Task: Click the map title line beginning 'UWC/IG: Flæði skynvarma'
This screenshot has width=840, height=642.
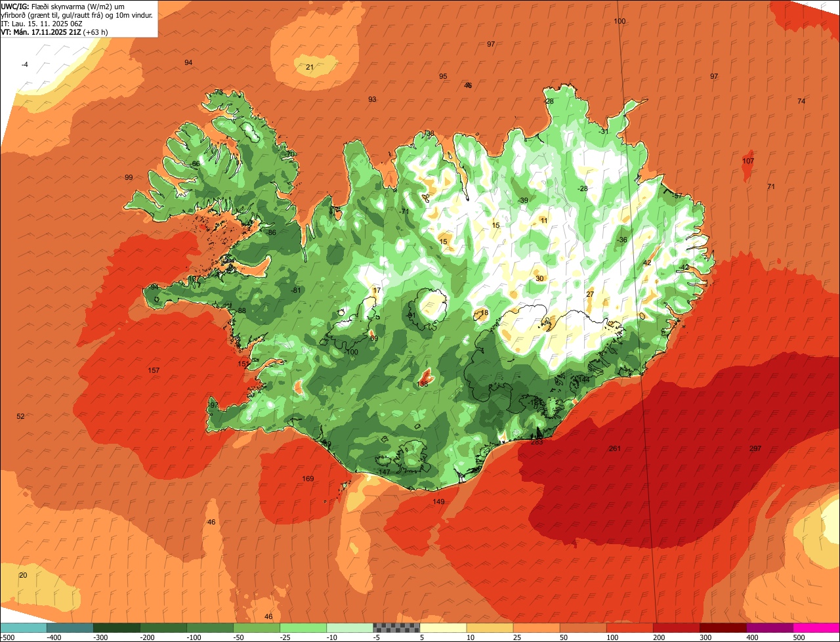Action: pos(77,6)
